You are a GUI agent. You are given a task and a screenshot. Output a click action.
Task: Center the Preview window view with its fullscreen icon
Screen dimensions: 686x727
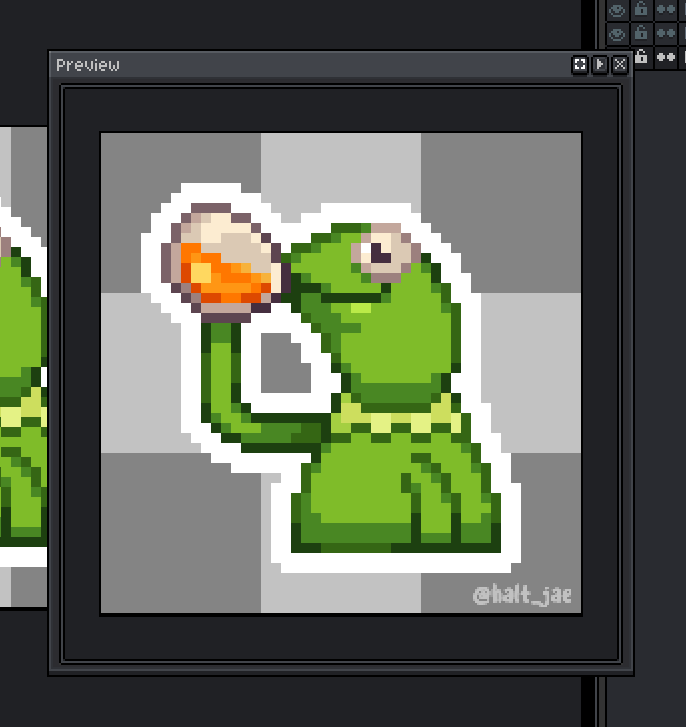coord(580,64)
